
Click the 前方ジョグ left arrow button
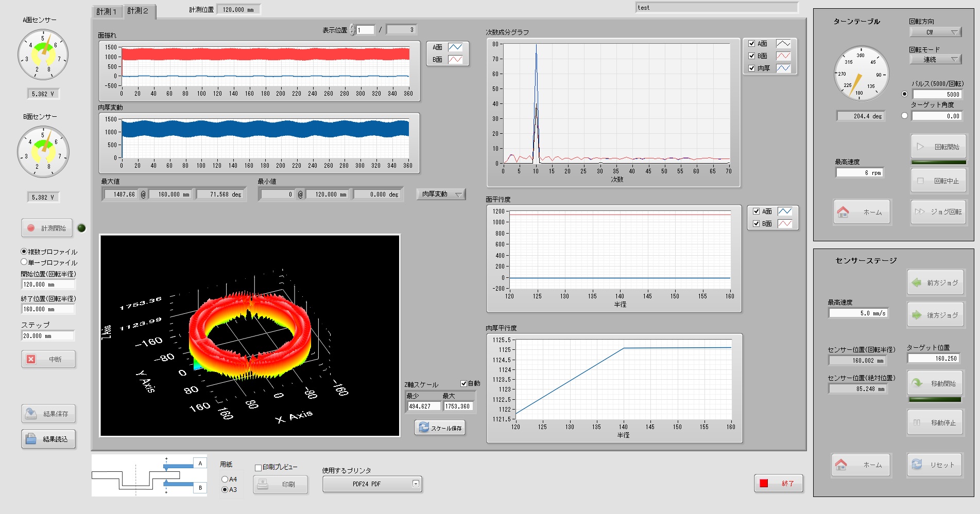pos(935,282)
